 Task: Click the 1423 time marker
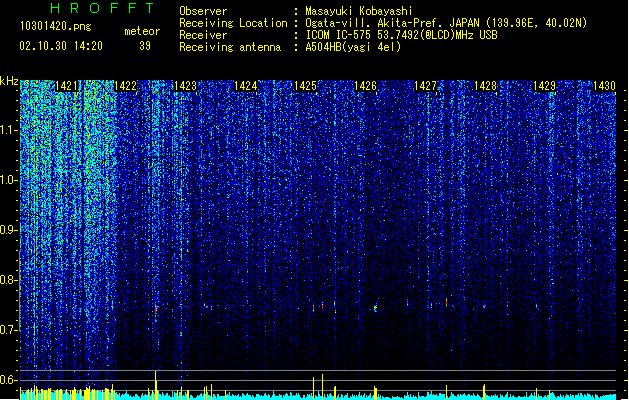pyautogui.click(x=185, y=86)
